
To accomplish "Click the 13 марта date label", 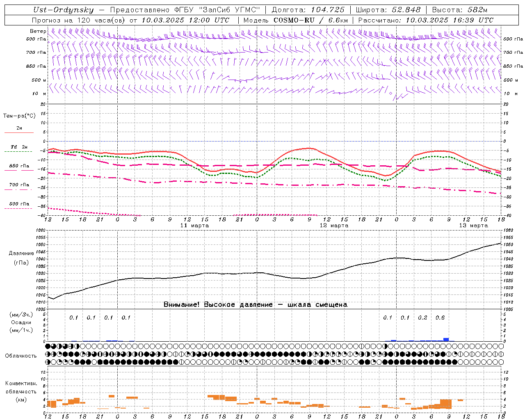I will coord(473,226).
